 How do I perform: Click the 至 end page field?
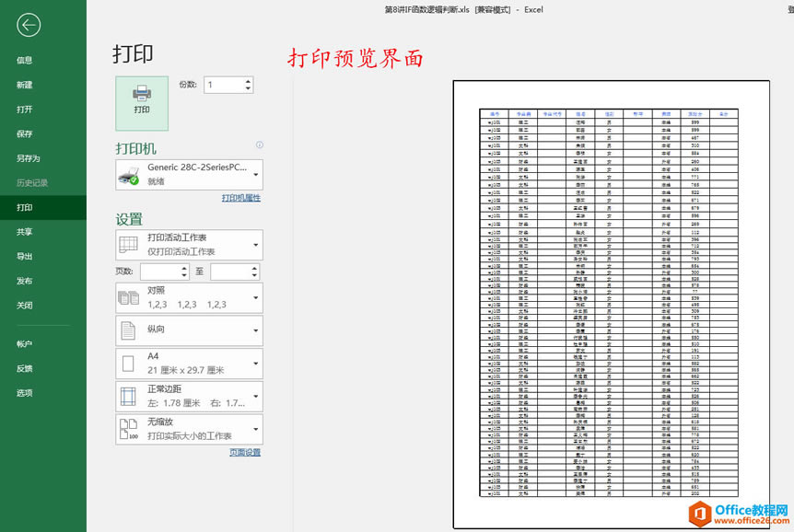point(230,272)
